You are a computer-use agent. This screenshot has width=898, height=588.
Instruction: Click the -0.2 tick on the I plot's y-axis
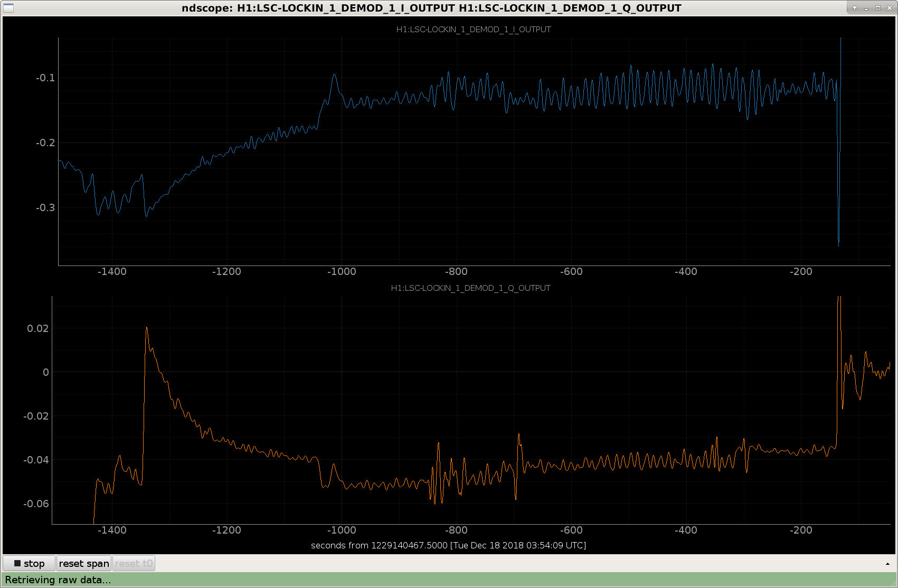(x=45, y=143)
